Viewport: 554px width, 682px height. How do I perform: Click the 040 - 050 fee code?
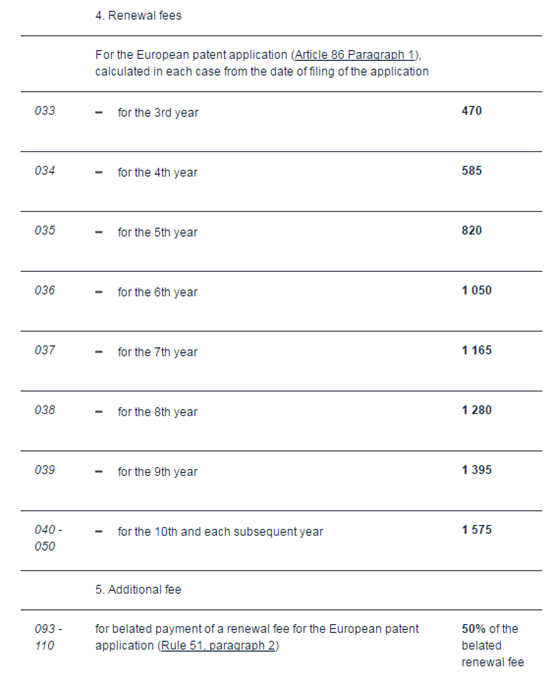coord(48,538)
